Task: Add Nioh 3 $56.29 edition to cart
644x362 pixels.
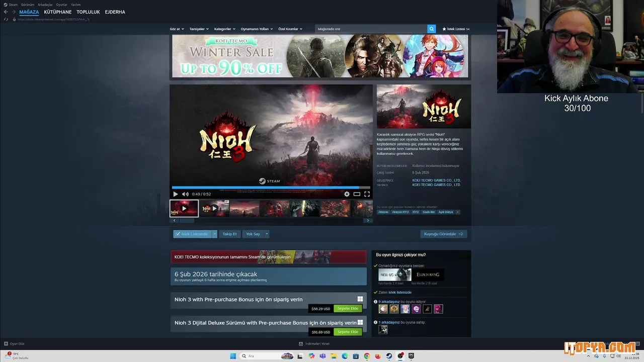Action: [348, 309]
